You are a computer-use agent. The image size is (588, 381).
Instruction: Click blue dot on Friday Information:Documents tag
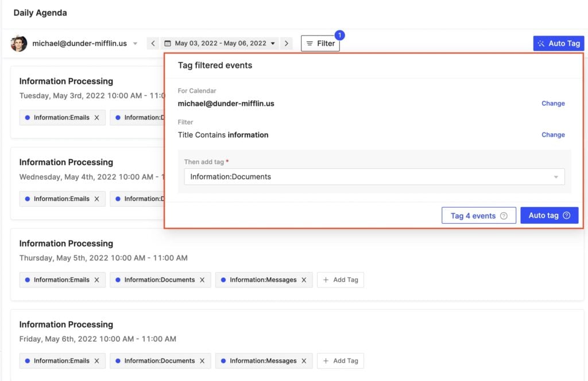(118, 361)
